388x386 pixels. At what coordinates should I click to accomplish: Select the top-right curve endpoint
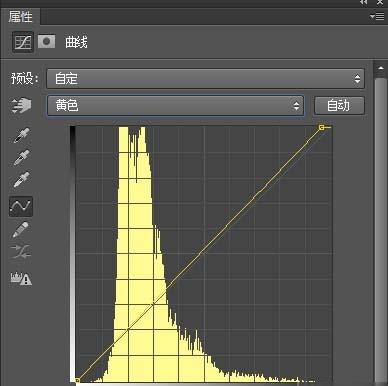322,127
